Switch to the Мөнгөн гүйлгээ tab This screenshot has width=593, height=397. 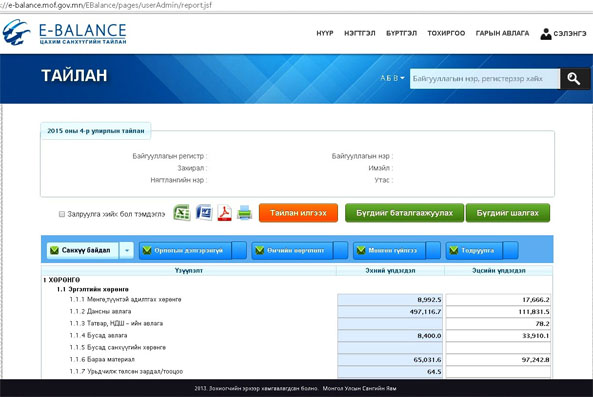click(390, 250)
